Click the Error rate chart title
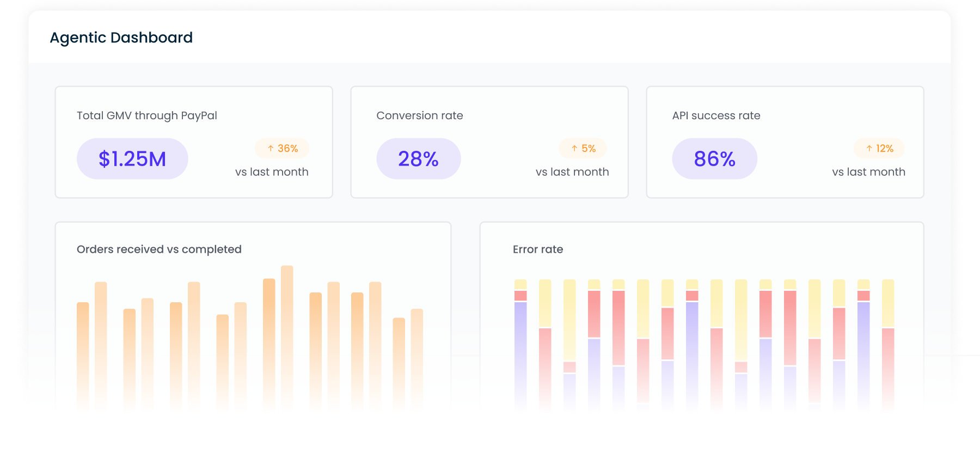 pos(538,249)
